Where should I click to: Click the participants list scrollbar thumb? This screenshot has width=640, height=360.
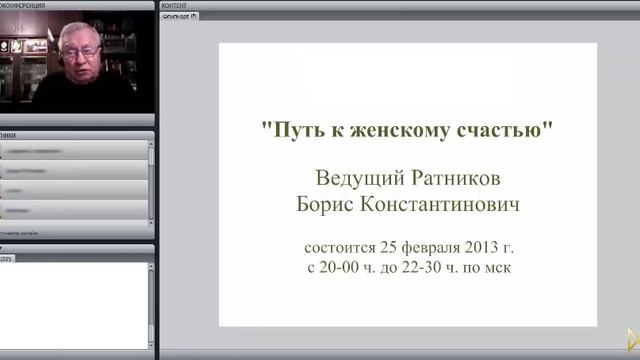coord(151,157)
